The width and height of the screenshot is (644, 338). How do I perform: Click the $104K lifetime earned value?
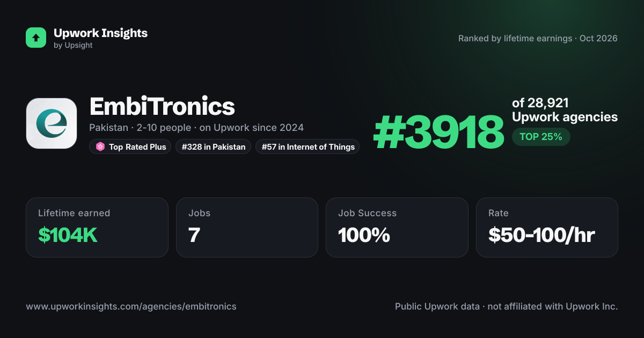tap(68, 235)
